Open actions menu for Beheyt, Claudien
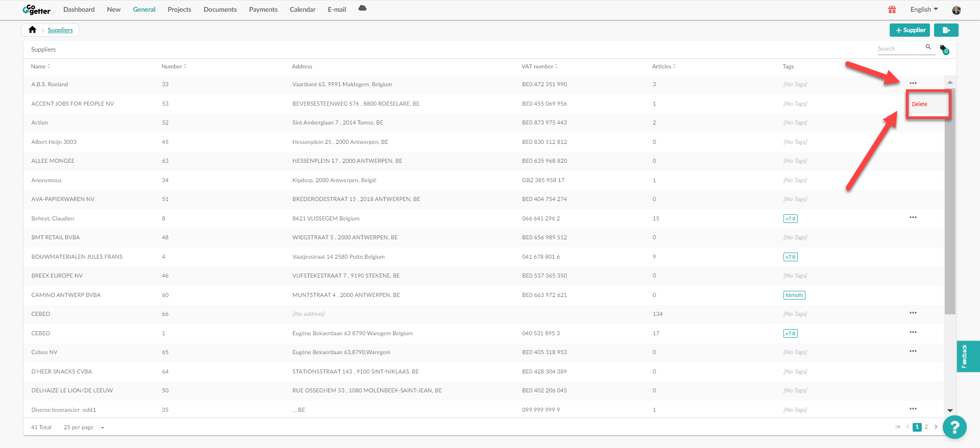 click(x=913, y=217)
